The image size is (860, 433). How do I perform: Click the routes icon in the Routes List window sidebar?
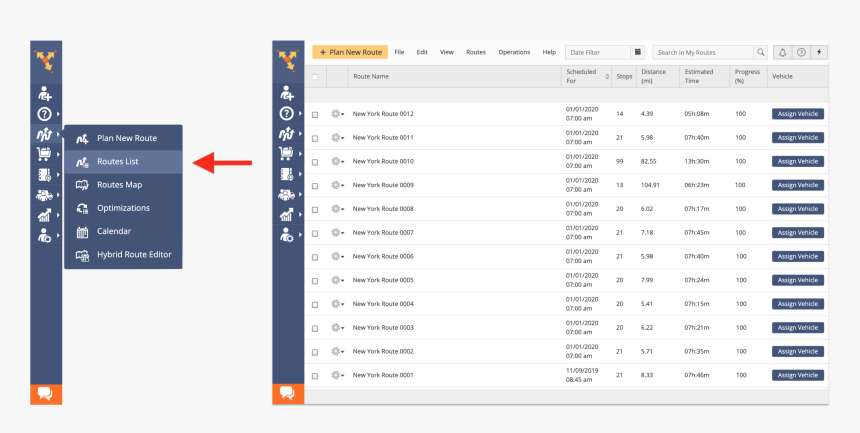286,134
